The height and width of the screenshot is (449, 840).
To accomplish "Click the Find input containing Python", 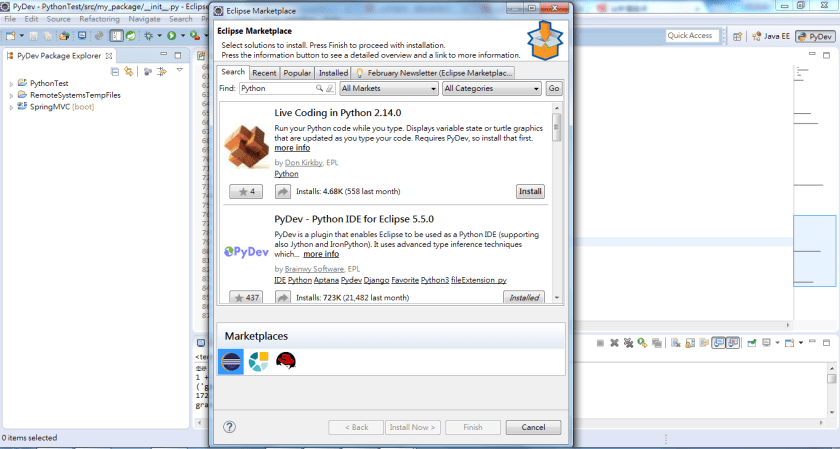I will click(280, 89).
